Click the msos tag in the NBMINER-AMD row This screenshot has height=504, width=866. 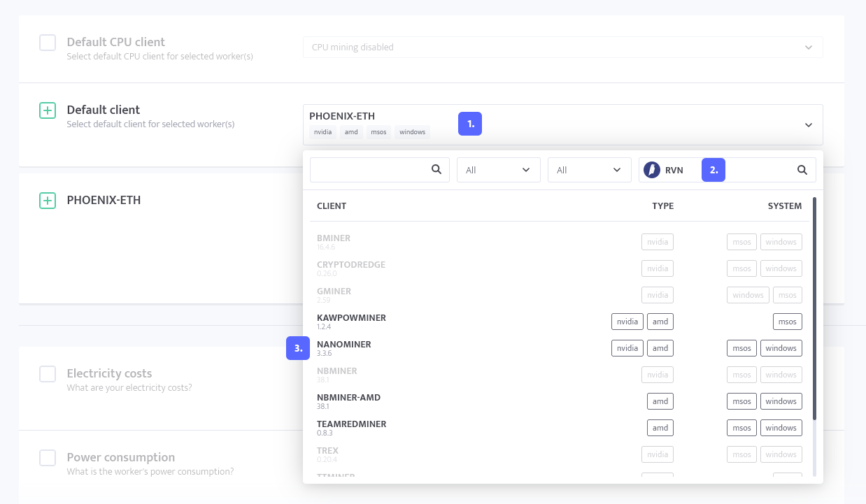point(742,401)
